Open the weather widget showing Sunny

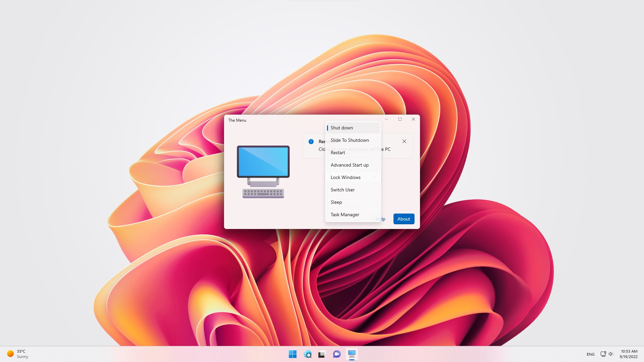pos(18,354)
